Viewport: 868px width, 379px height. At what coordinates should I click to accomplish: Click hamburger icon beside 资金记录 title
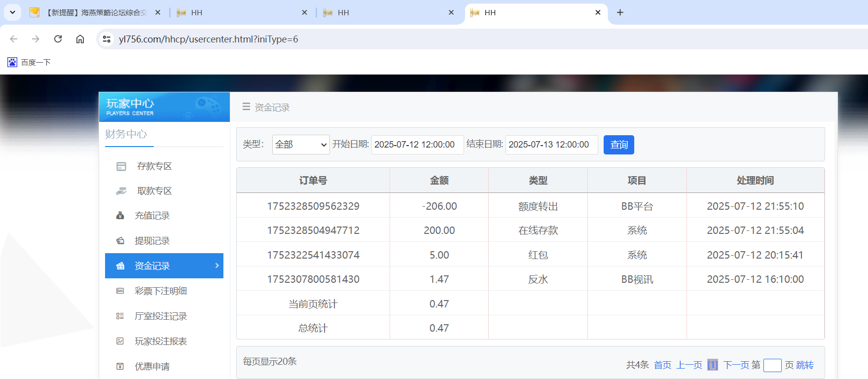(246, 107)
